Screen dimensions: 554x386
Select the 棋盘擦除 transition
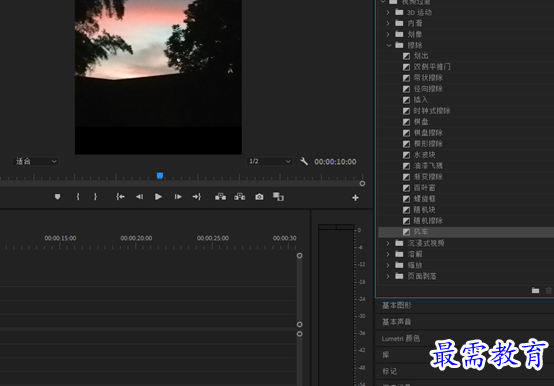click(x=428, y=133)
